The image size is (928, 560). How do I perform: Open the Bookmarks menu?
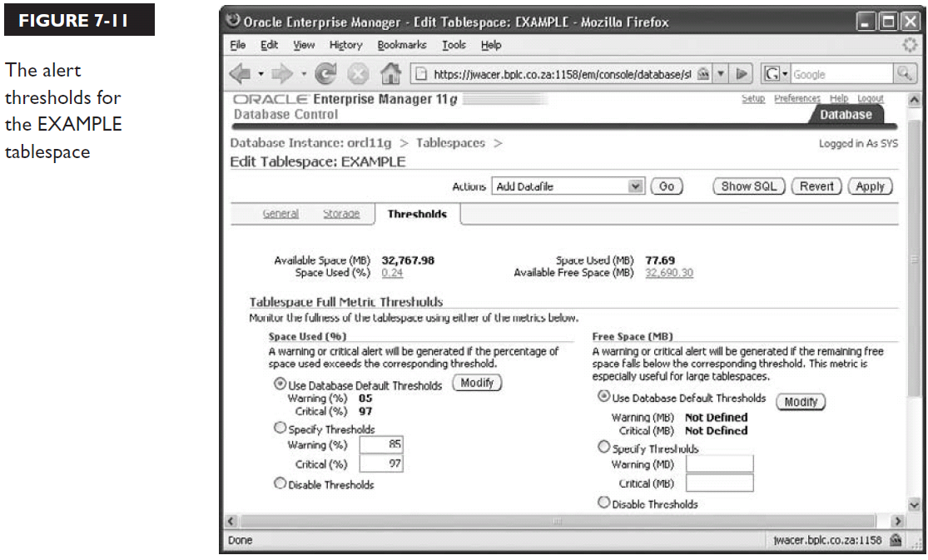(401, 45)
